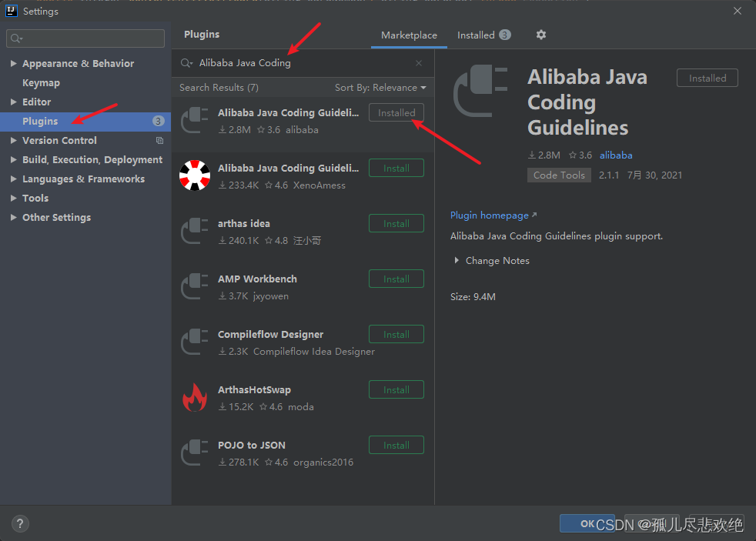This screenshot has width=756, height=541.
Task: Click the OK button
Action: 587,523
